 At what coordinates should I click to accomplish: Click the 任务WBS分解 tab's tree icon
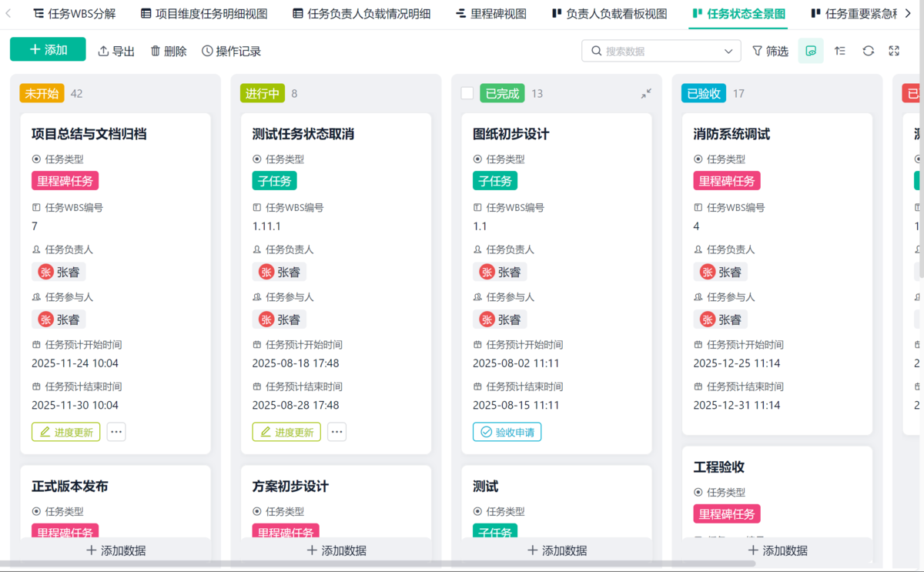pyautogui.click(x=38, y=13)
